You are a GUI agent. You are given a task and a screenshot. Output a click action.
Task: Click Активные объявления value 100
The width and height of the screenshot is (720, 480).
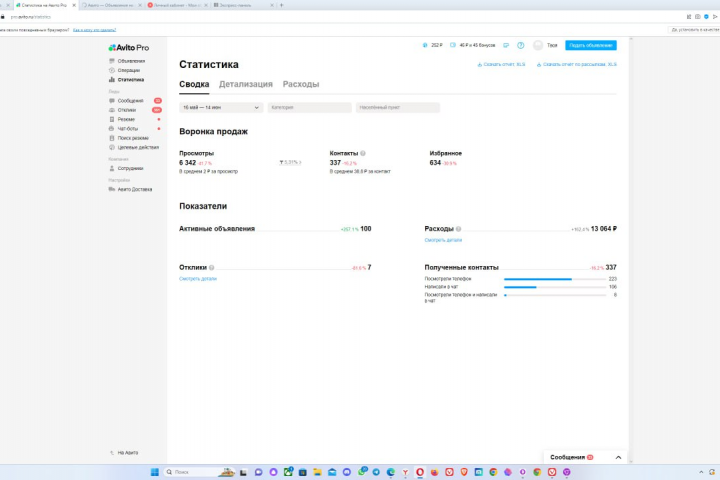click(x=366, y=229)
